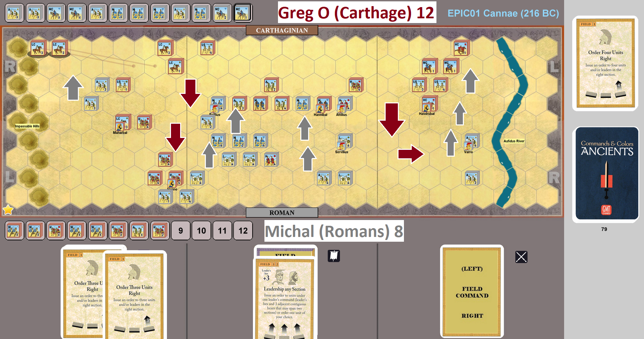This screenshot has height=339, width=644.
Task: Select front Order Three Units Right card
Action: pos(134,295)
